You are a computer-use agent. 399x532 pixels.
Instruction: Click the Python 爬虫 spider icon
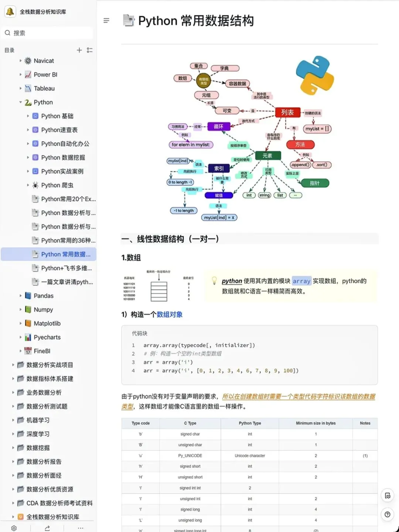point(35,185)
